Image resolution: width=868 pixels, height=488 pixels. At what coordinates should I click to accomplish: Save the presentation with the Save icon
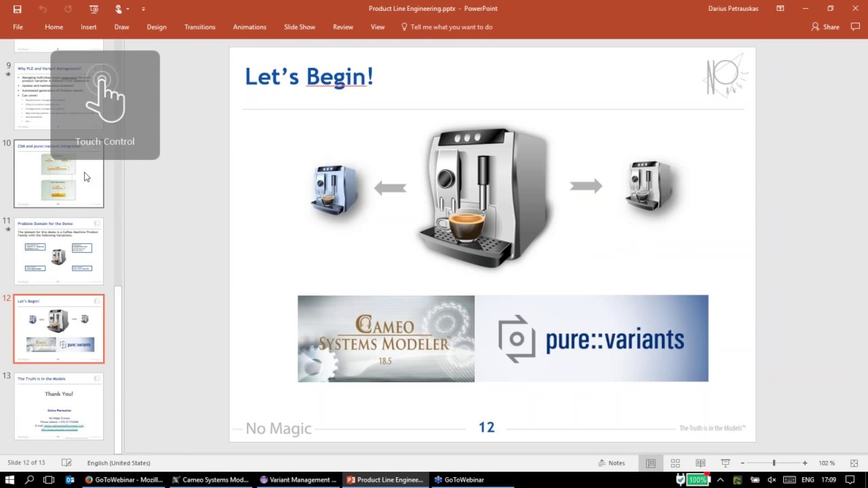pyautogui.click(x=17, y=9)
